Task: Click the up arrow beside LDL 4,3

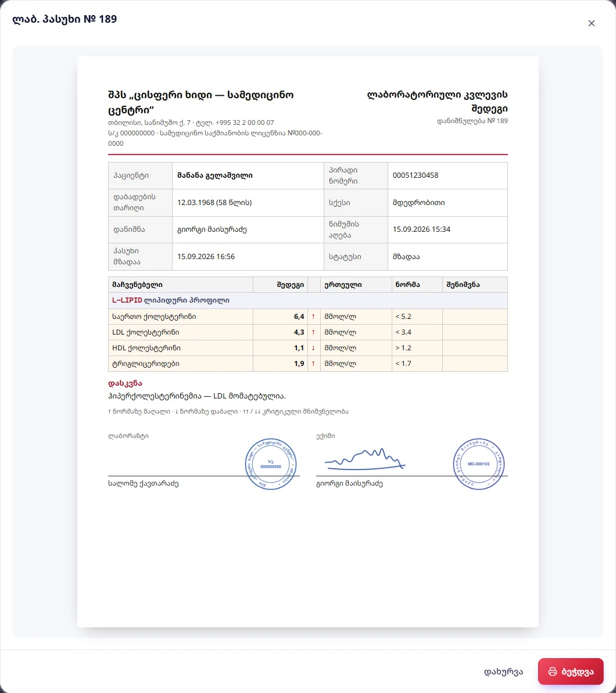Action: click(x=314, y=332)
